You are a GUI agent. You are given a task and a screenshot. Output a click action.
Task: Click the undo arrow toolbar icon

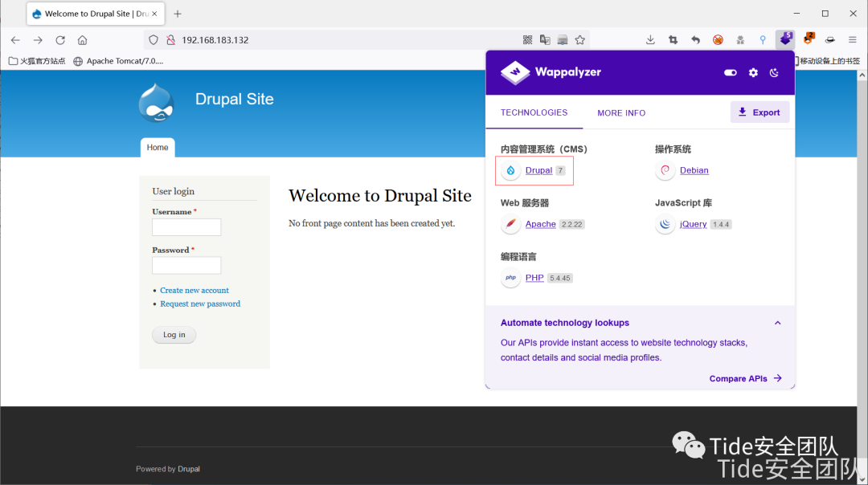(x=695, y=40)
